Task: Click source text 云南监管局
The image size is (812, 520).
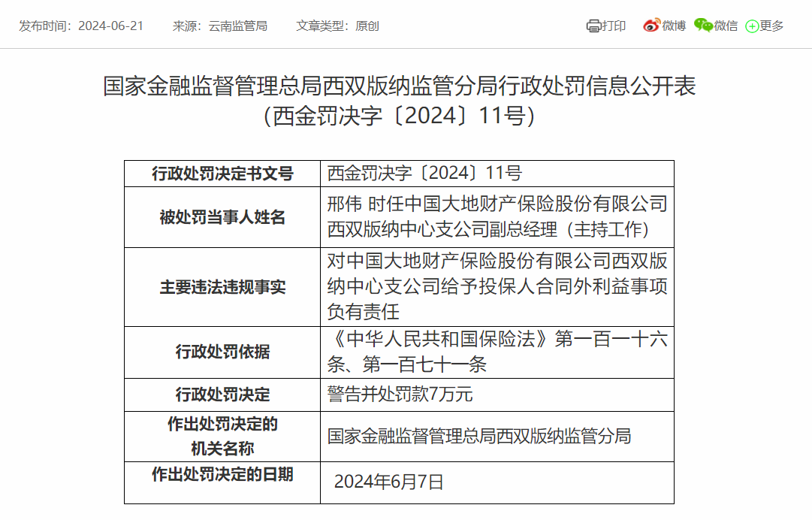Action: pyautogui.click(x=237, y=26)
